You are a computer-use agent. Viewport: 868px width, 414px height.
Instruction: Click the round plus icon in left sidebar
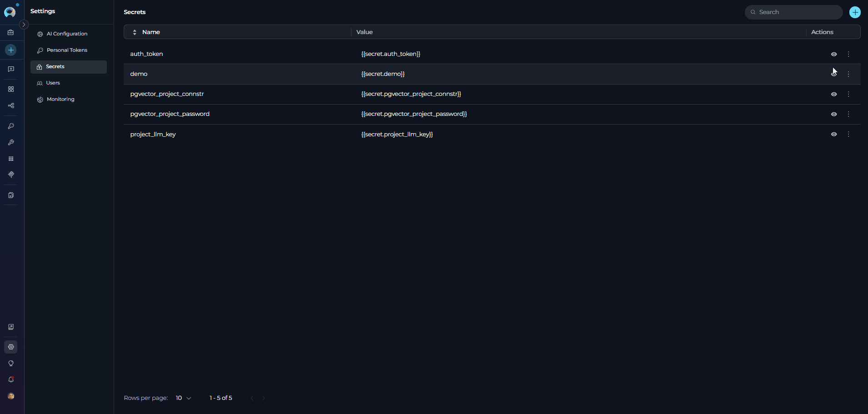11,50
